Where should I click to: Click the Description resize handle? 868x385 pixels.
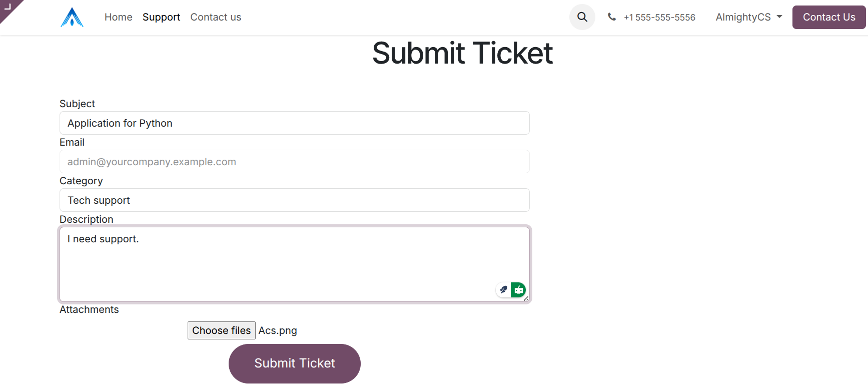[x=526, y=298]
